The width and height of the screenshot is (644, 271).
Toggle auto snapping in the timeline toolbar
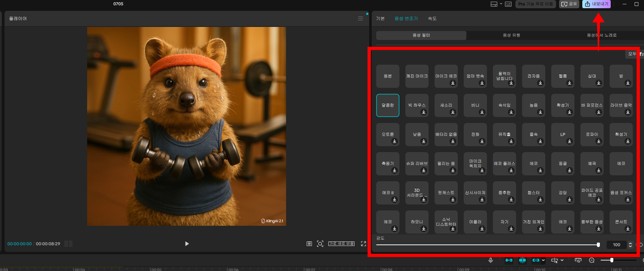point(522,260)
